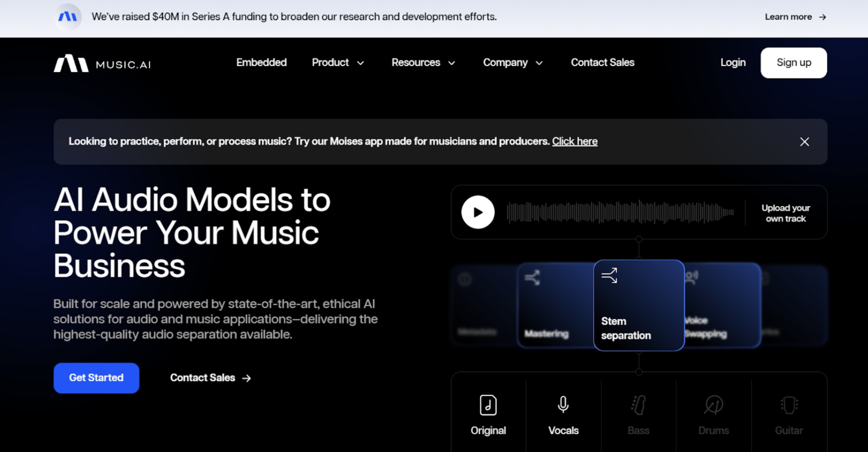
Task: Choose the Original stem
Action: (488, 415)
